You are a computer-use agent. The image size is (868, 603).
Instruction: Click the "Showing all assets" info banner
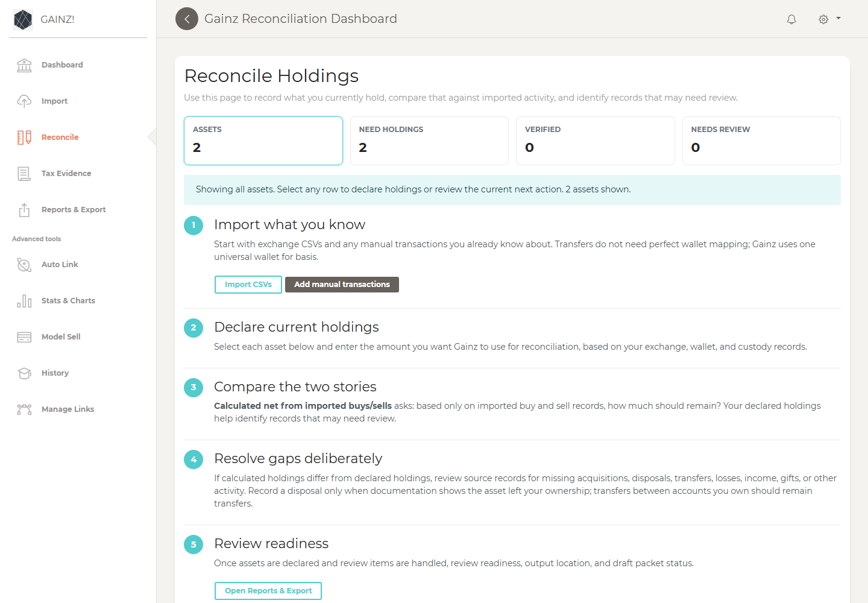[512, 190]
